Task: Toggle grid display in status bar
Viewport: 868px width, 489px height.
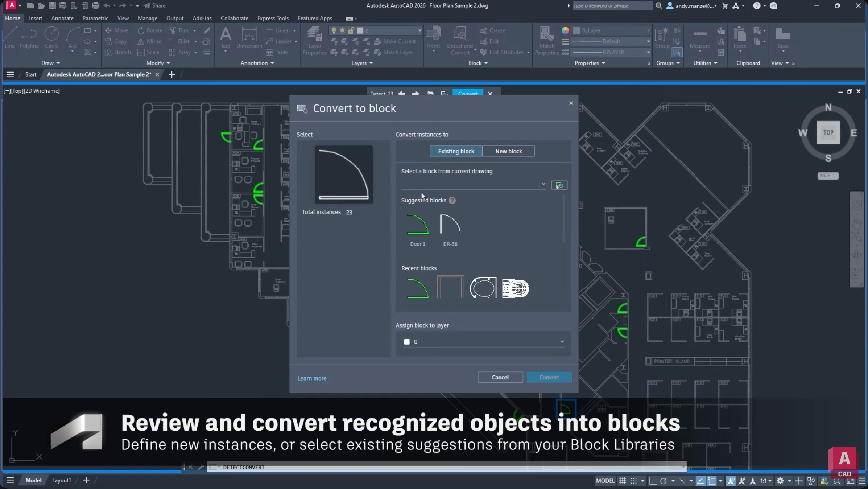Action: [623, 481]
